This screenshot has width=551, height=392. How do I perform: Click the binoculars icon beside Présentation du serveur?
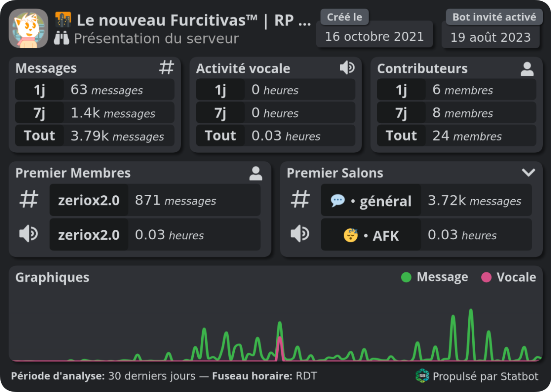(62, 39)
